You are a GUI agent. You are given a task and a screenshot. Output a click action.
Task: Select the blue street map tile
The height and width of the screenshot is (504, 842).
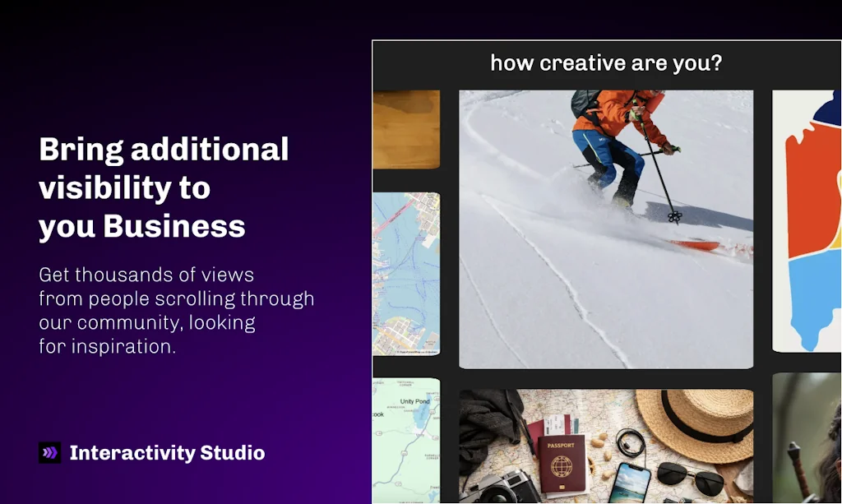(407, 271)
